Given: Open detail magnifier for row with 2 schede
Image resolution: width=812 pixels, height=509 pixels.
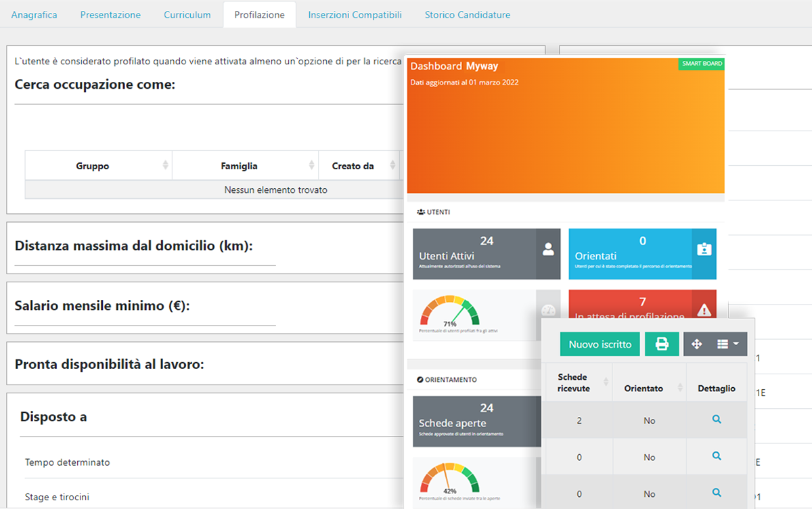Looking at the screenshot, I should [717, 420].
